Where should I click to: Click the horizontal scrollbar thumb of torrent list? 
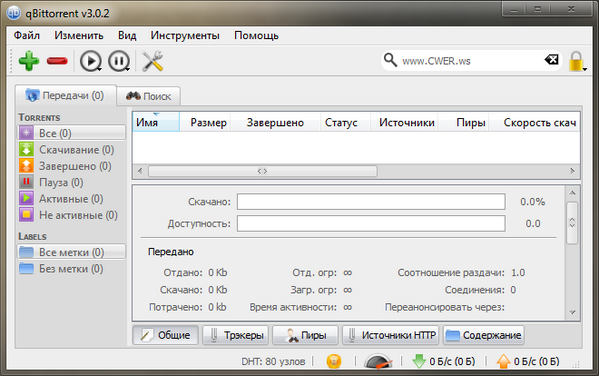click(262, 171)
